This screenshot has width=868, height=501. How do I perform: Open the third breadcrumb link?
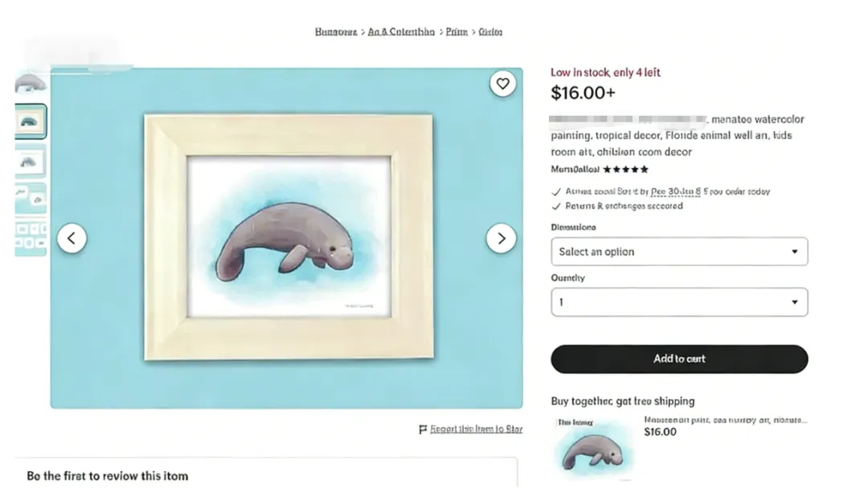tap(457, 32)
